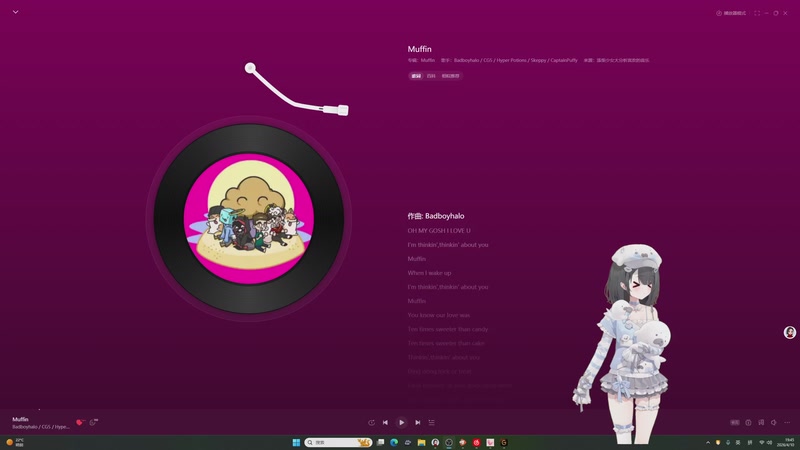The width and height of the screenshot is (800, 450).
Task: Open the clock and date in the taskbar
Action: point(786,442)
